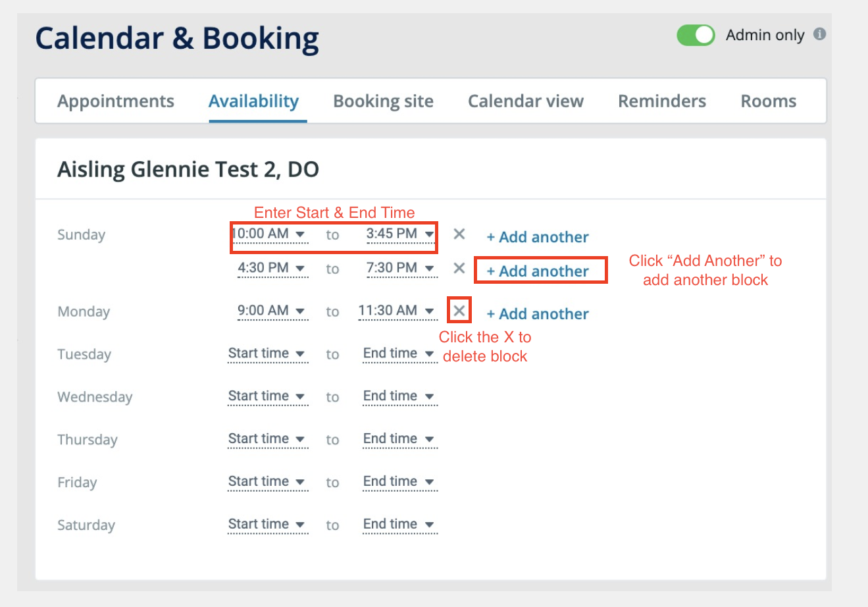Open the Booking site tab
Viewport: 868px width, 607px height.
click(383, 101)
